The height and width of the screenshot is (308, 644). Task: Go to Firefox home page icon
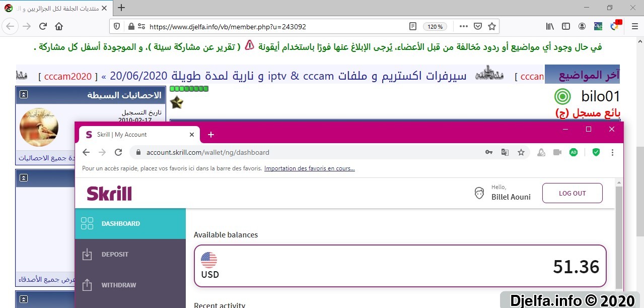[x=59, y=26]
